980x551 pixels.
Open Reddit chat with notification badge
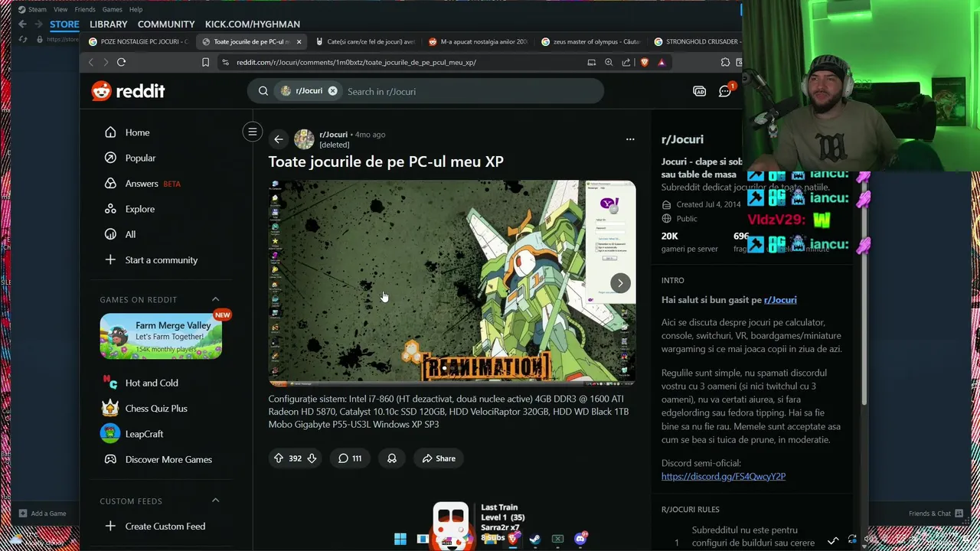coord(725,91)
